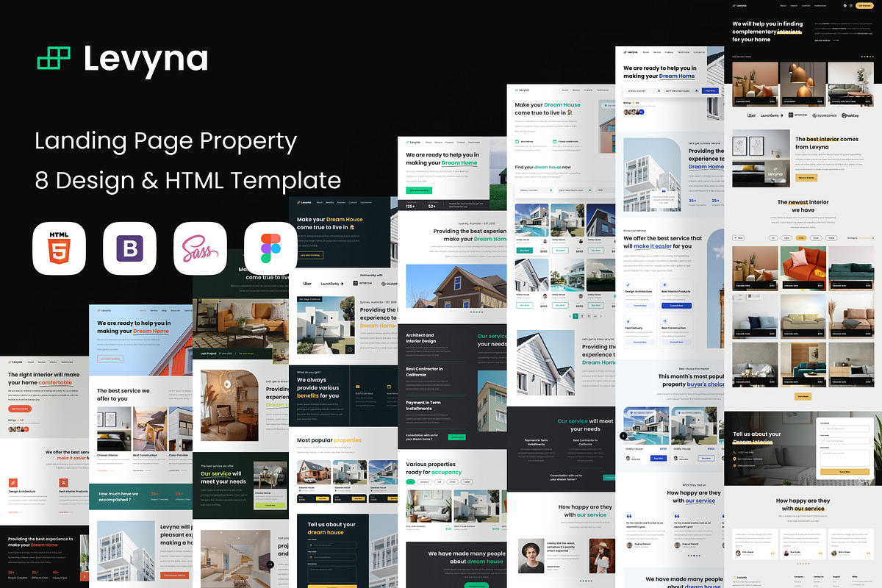The height and width of the screenshot is (588, 882).
Task: Click pagination previous arrow in green mockup
Action: point(570,316)
